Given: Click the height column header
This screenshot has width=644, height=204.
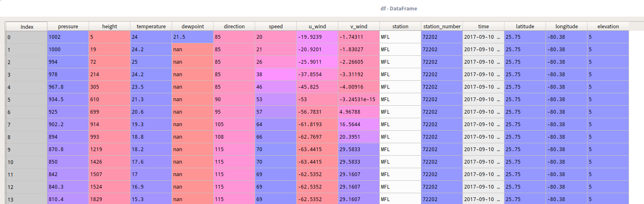Looking at the screenshot, I should (x=109, y=26).
